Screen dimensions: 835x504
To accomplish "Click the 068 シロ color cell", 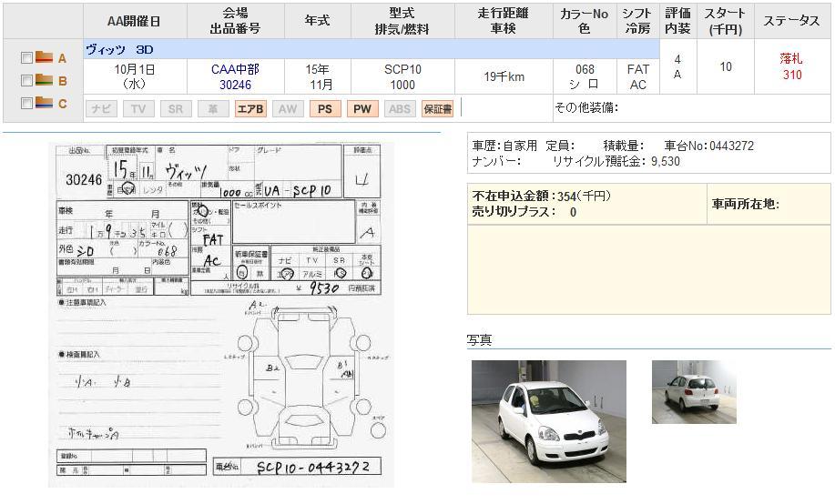I will click(x=585, y=76).
